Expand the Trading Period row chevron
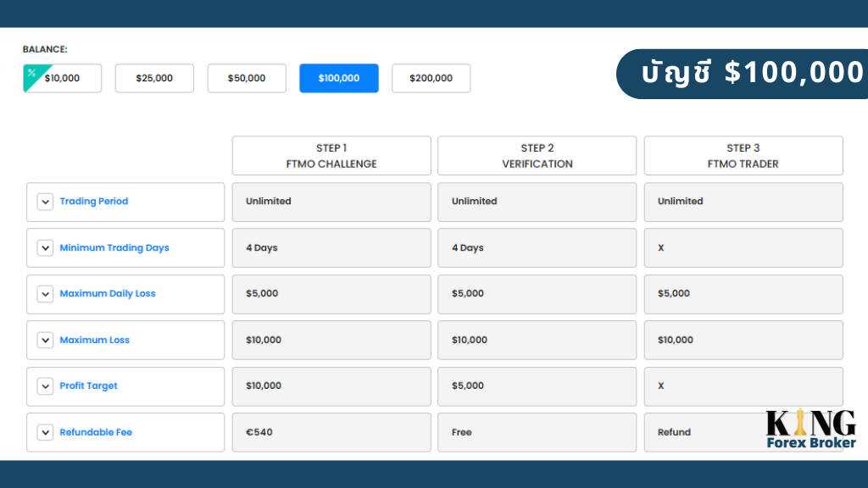This screenshot has height=488, width=868. point(46,202)
